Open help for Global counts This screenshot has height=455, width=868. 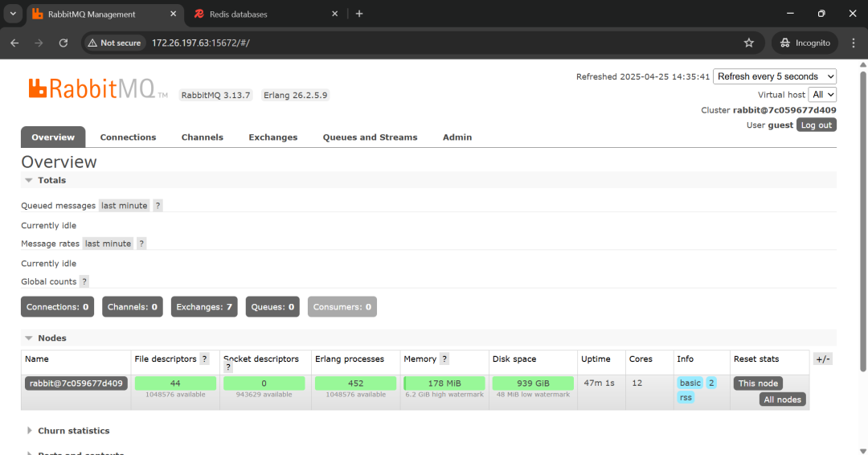84,281
